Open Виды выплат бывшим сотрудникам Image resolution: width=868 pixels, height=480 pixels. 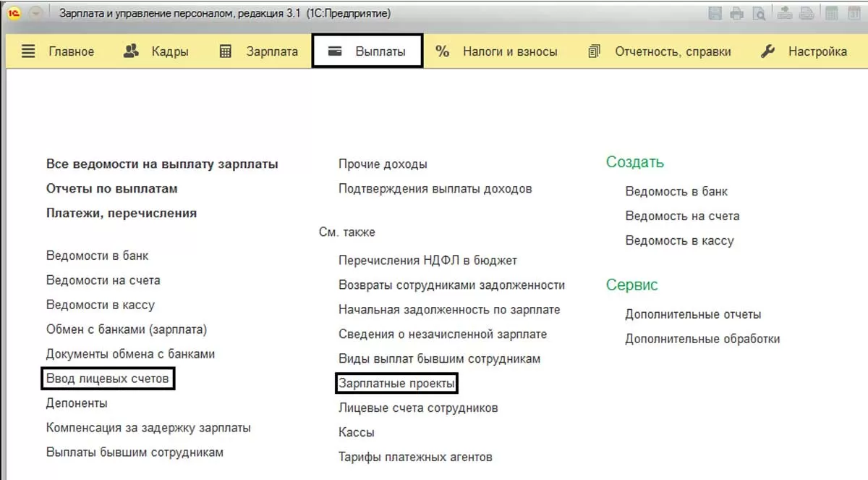point(439,358)
